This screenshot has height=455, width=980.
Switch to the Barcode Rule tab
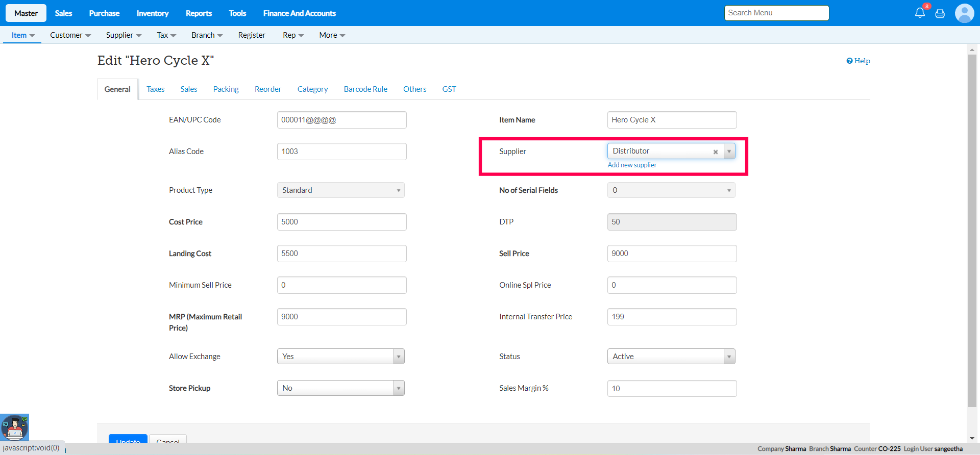pos(365,89)
